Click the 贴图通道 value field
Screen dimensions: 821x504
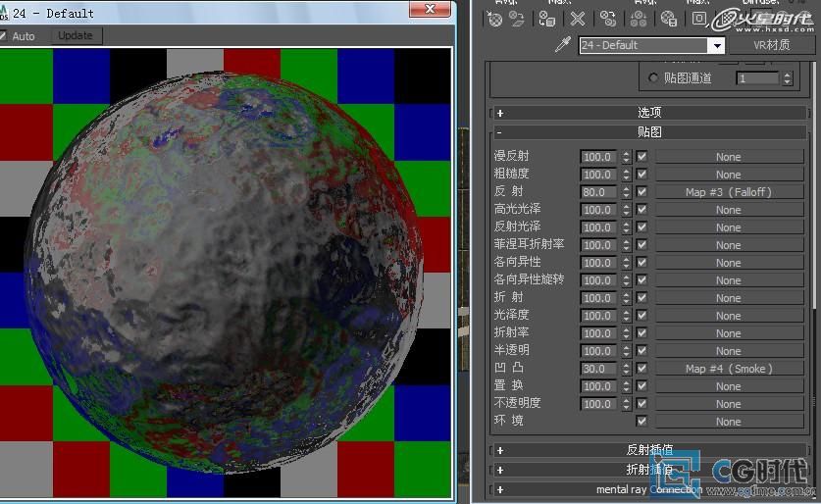[x=757, y=78]
